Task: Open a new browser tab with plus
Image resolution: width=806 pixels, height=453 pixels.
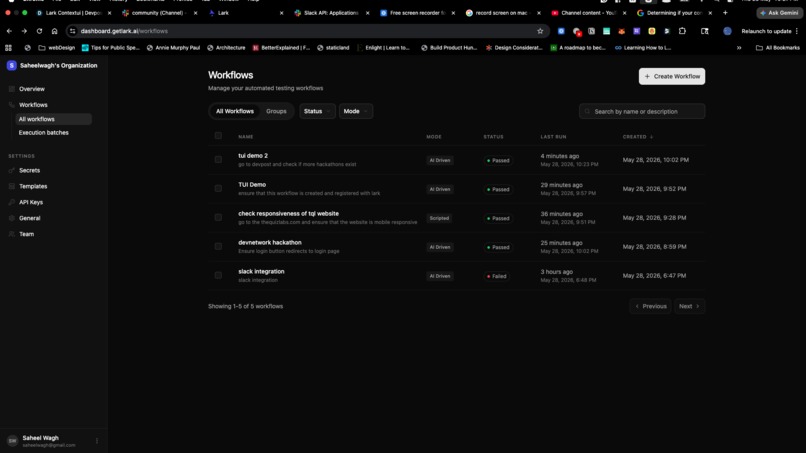Action: pyautogui.click(x=725, y=13)
